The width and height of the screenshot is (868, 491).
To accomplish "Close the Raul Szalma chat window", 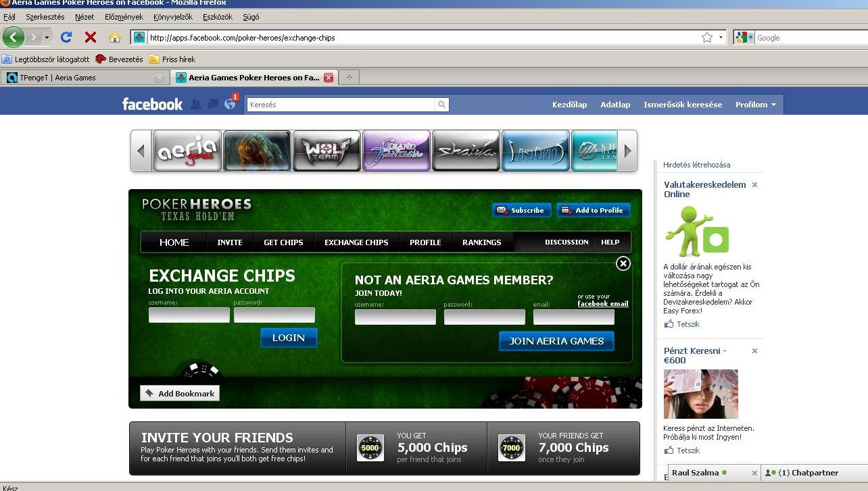I will click(754, 473).
